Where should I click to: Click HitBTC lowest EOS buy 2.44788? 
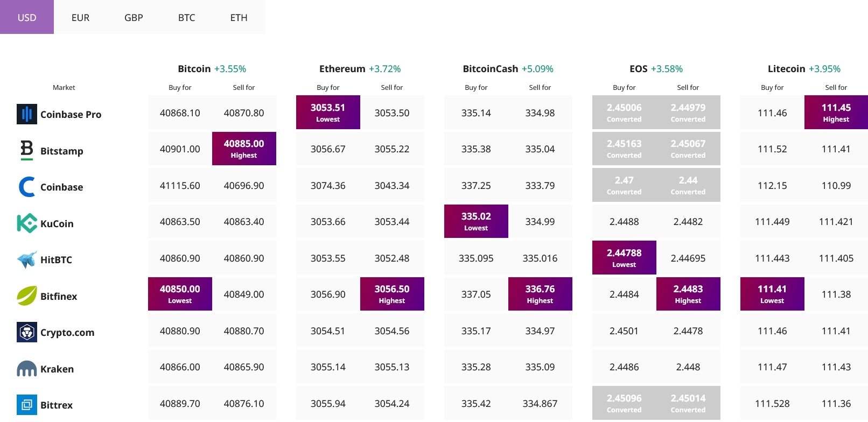[624, 257]
